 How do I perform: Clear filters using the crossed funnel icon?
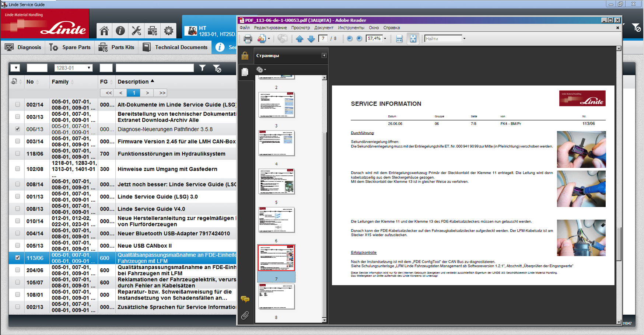click(217, 68)
